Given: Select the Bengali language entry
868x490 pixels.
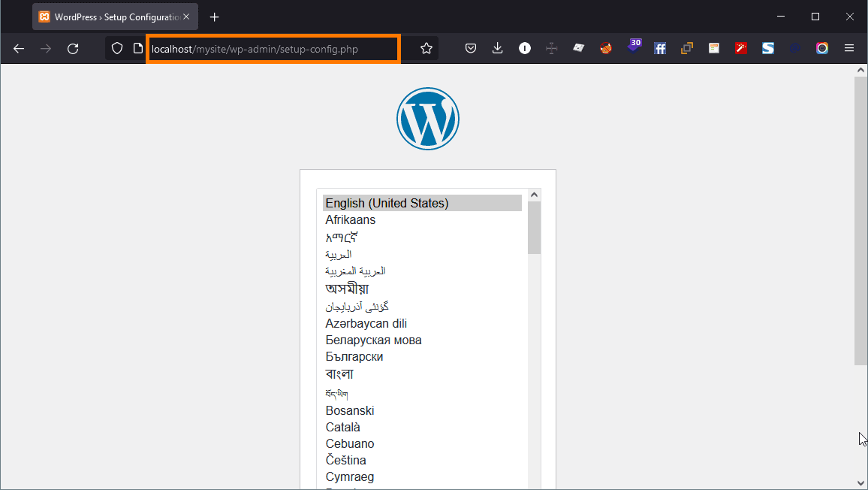Looking at the screenshot, I should pos(423,374).
